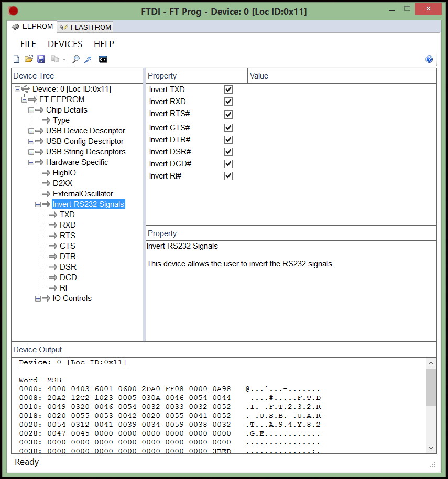448x479 pixels.
Task: Click the blue help question mark icon
Action: pos(429,59)
